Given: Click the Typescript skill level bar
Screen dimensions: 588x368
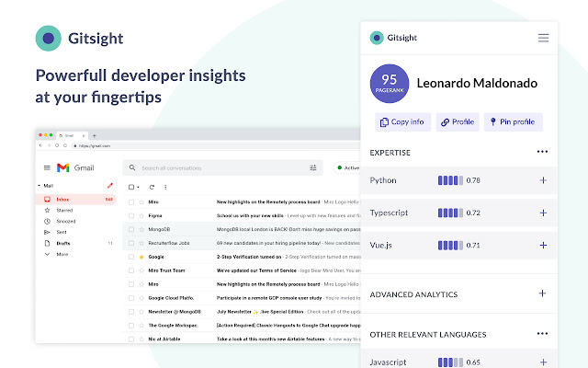Looking at the screenshot, I should point(450,213).
